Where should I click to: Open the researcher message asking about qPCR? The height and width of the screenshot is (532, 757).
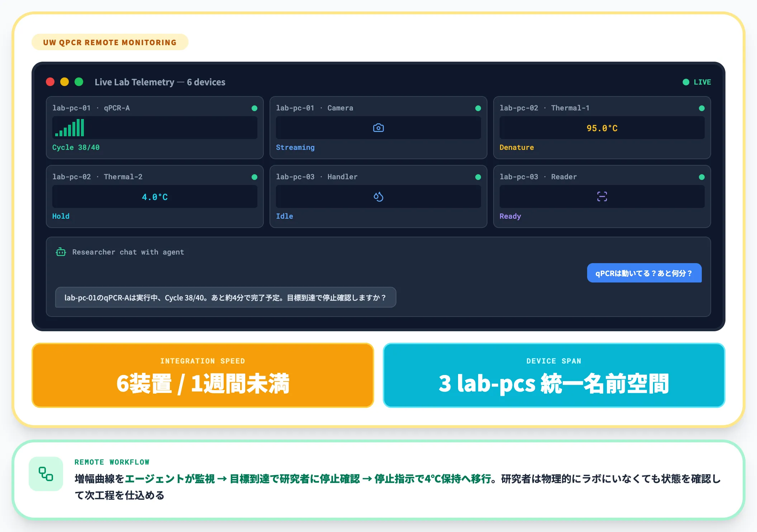tap(644, 273)
